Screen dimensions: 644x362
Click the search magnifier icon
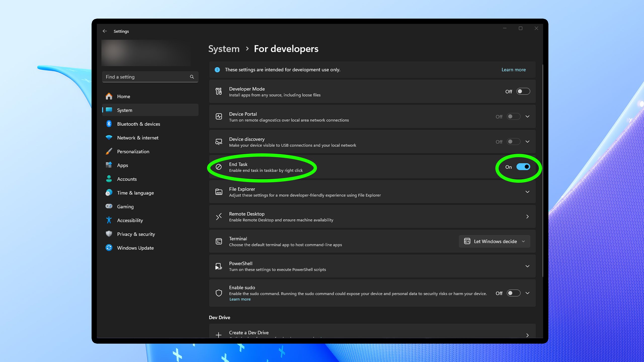(x=192, y=77)
